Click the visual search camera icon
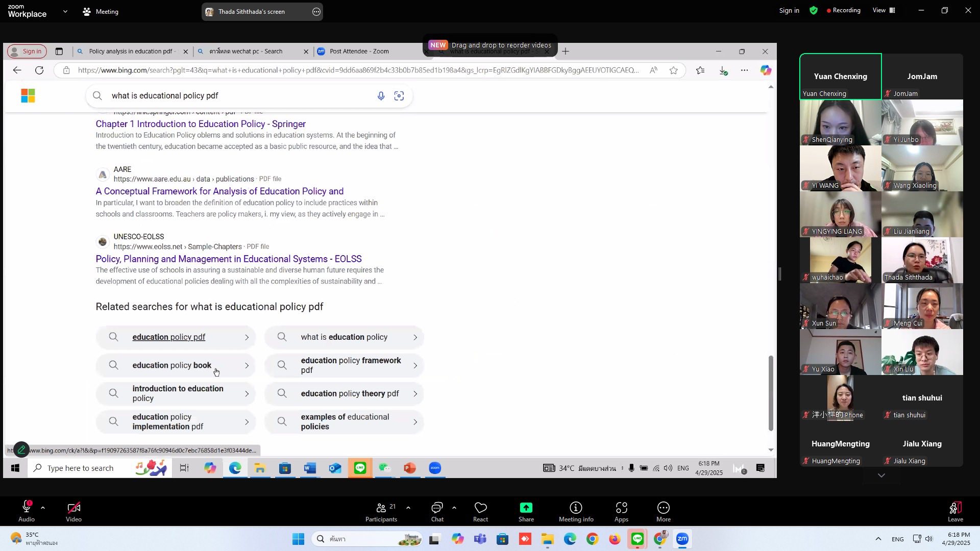980x551 pixels. pyautogui.click(x=399, y=96)
